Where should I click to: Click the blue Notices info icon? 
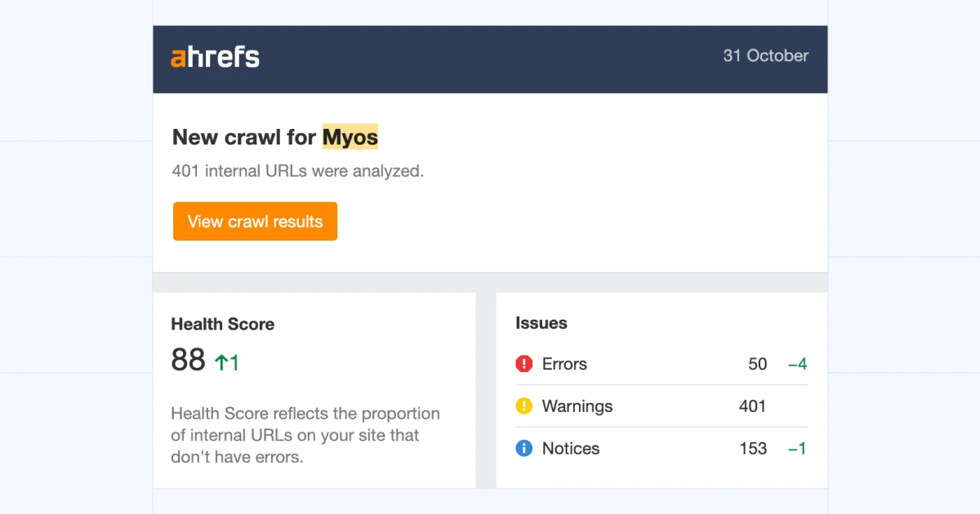[x=524, y=449]
